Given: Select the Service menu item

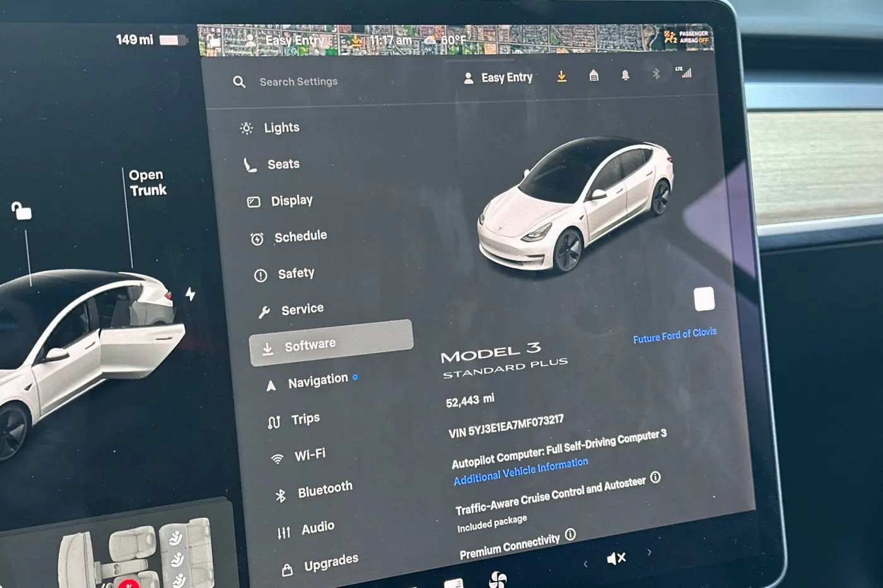Looking at the screenshot, I should (x=291, y=309).
